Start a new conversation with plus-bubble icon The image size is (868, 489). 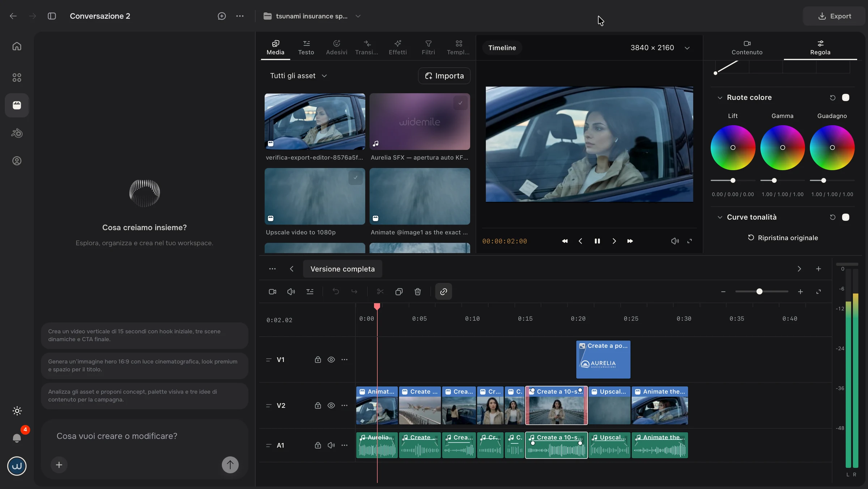222,16
